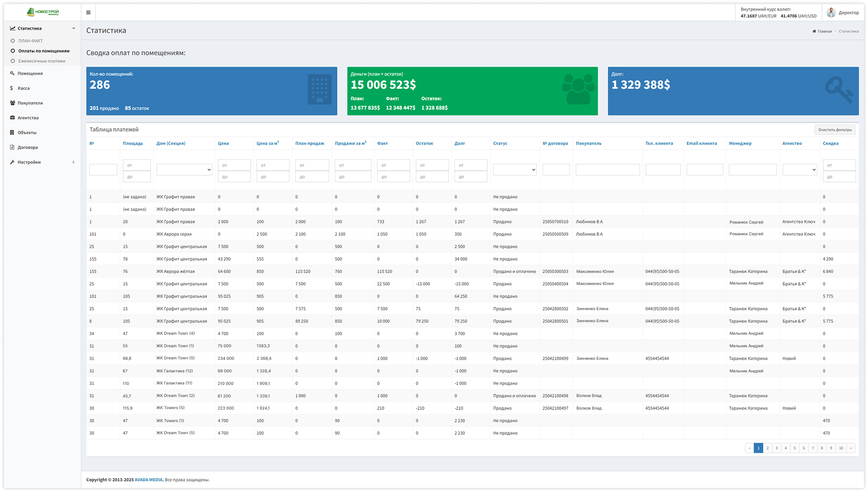Select the Покупатели users icon in sidebar
Screen dimensions: 868x492
(x=12, y=103)
